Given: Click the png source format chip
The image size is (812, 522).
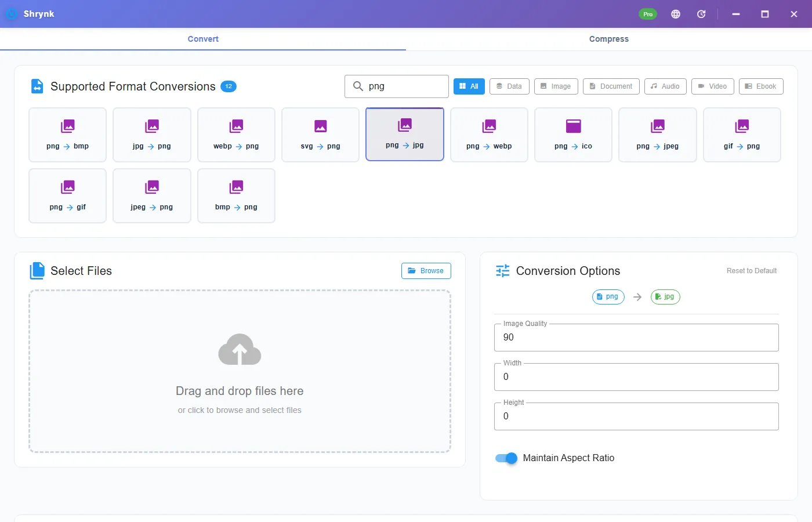Looking at the screenshot, I should (608, 297).
